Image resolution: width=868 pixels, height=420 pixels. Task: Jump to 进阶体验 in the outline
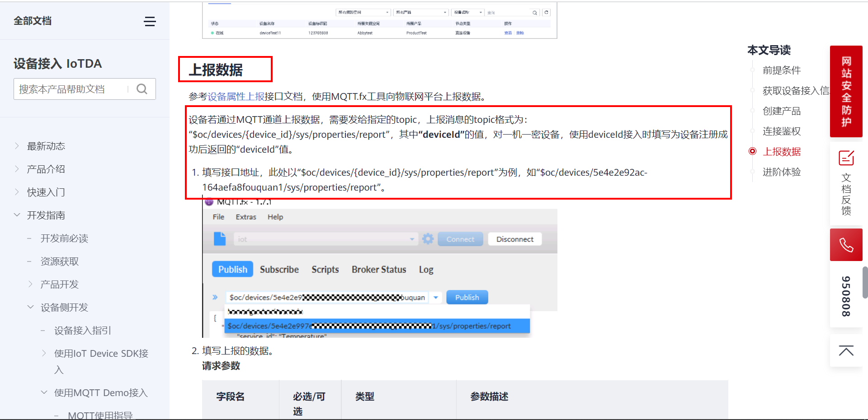pyautogui.click(x=782, y=172)
